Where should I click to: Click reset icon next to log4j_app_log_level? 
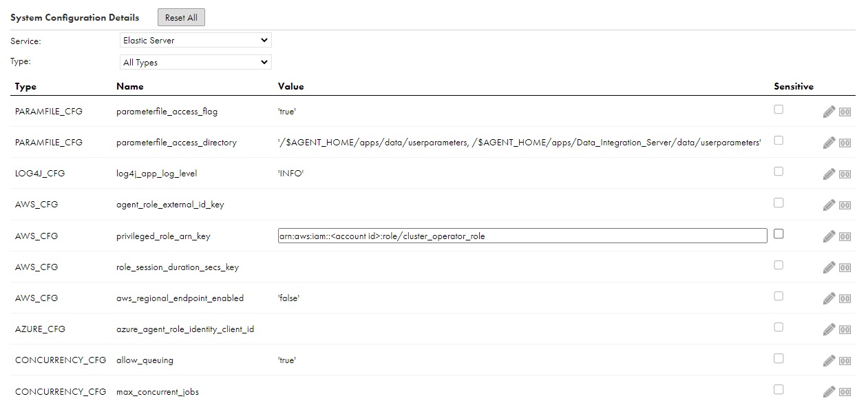point(845,174)
